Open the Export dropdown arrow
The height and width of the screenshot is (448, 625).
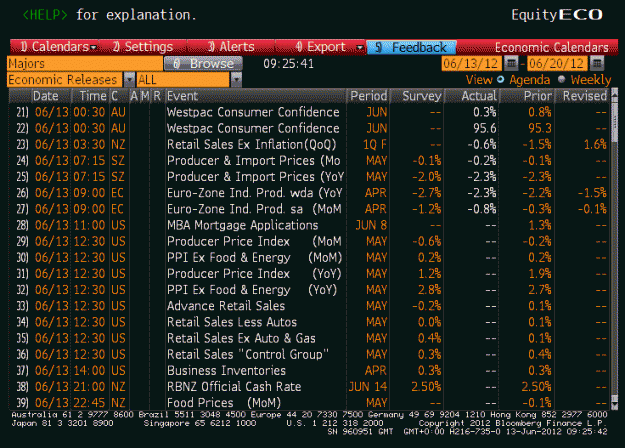click(360, 47)
